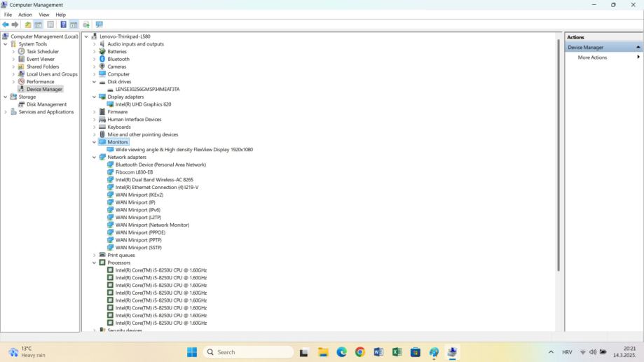The height and width of the screenshot is (362, 644).
Task: Select Shared Folders in the left tree
Action: click(x=43, y=67)
